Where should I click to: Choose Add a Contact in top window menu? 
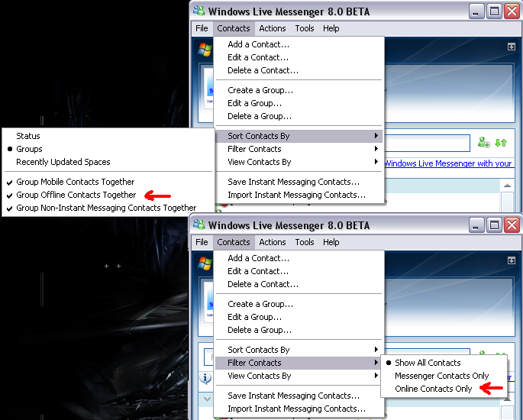(x=299, y=44)
